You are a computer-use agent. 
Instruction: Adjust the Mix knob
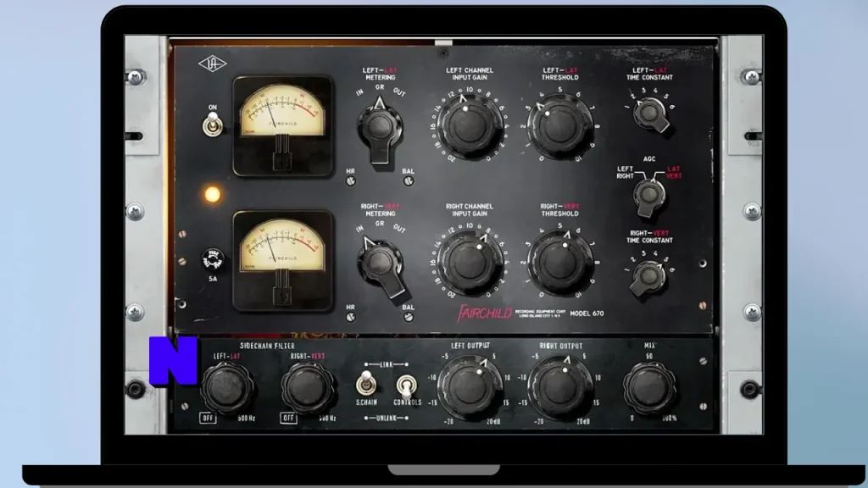(649, 387)
